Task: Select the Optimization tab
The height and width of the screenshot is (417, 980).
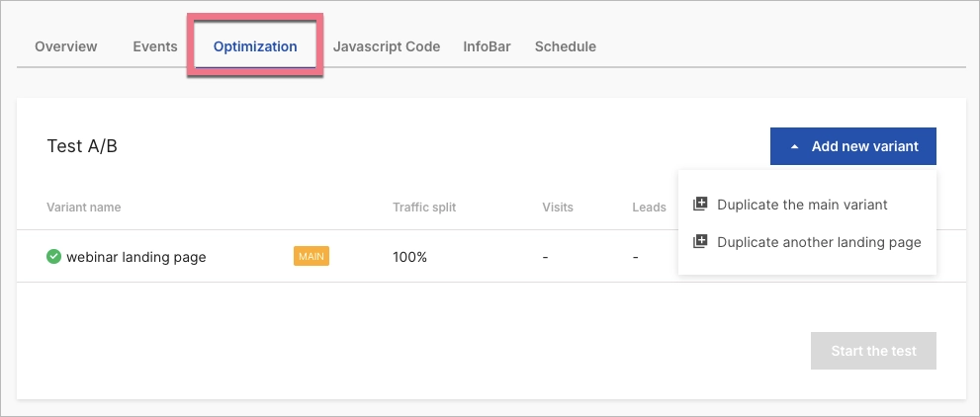Action: (255, 46)
